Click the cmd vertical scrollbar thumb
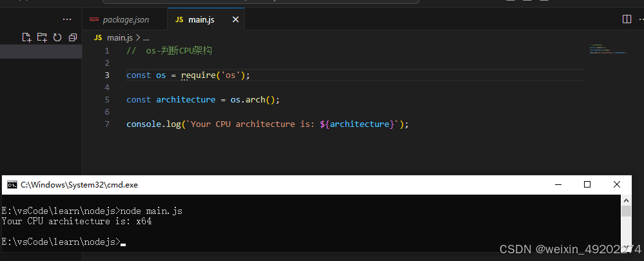This screenshot has height=261, width=644. tap(626, 211)
